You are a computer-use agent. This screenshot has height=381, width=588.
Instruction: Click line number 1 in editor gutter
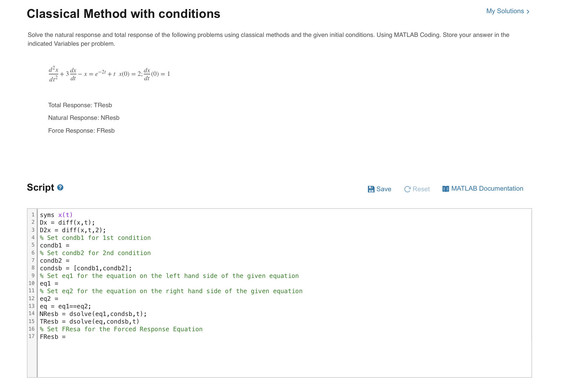pos(33,215)
